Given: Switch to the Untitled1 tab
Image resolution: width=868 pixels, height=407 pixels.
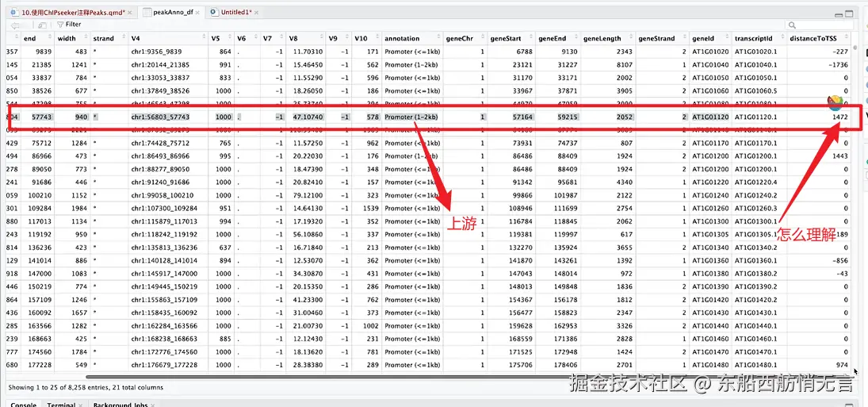Looking at the screenshot, I should 234,12.
